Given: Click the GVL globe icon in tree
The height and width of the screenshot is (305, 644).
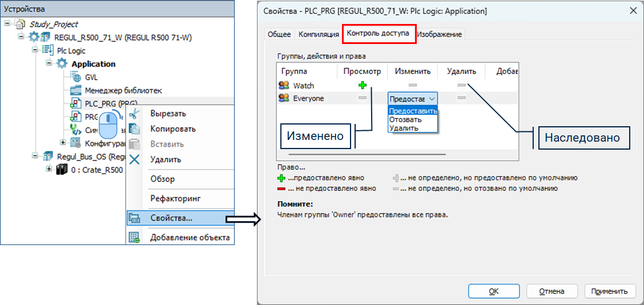Looking at the screenshot, I should (76, 77).
